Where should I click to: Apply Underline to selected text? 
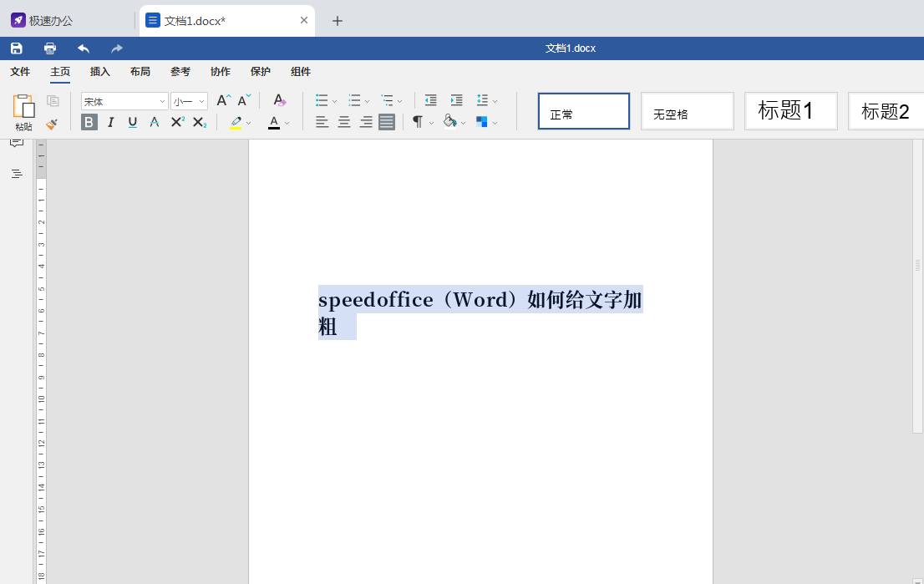pyautogui.click(x=132, y=122)
